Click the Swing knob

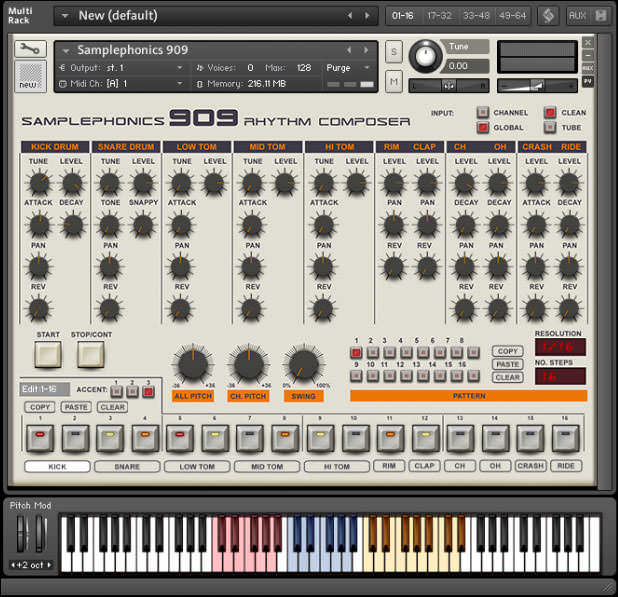(x=304, y=364)
